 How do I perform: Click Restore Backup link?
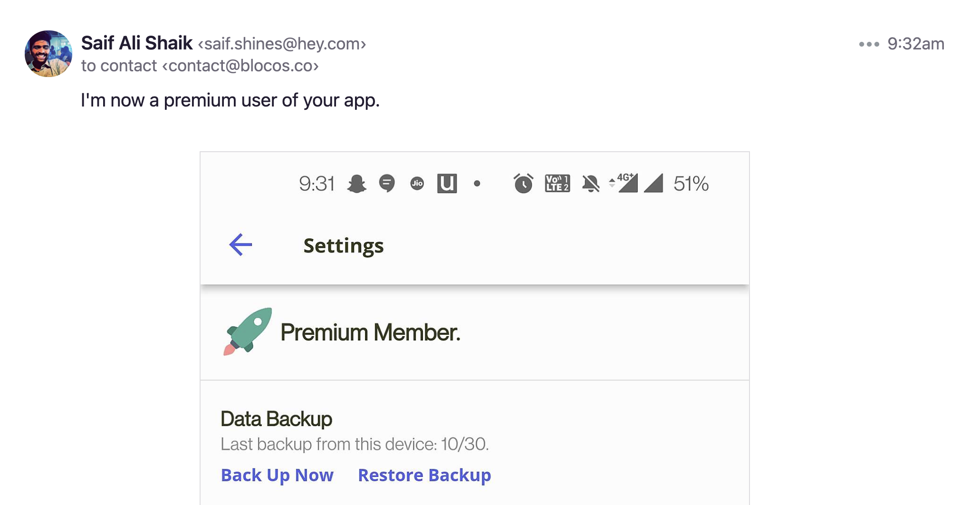(424, 475)
